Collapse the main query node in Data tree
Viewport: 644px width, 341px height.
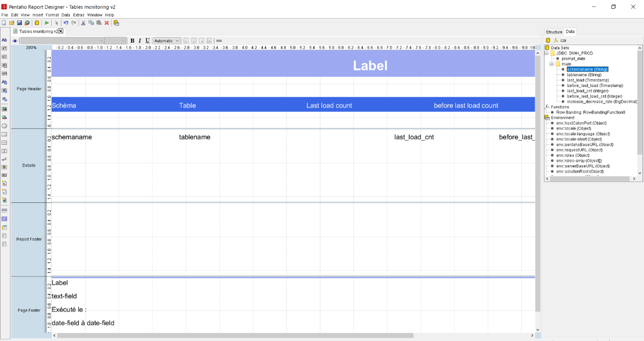pyautogui.click(x=552, y=63)
